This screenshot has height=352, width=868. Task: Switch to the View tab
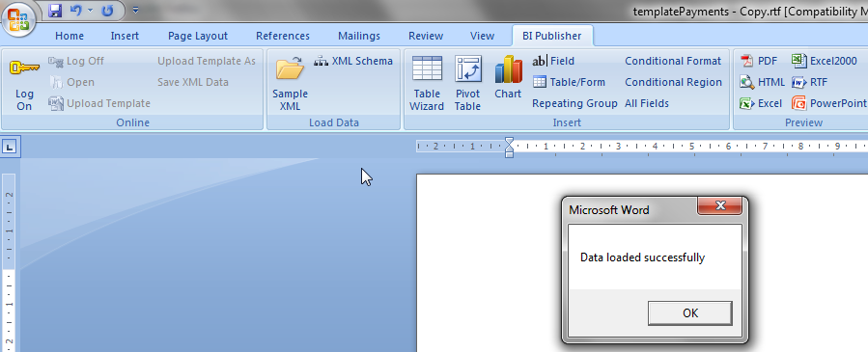(x=482, y=36)
